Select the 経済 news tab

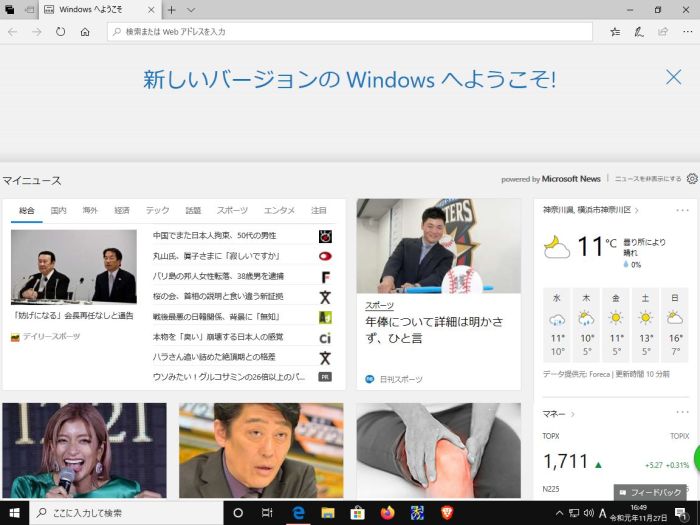pos(122,210)
